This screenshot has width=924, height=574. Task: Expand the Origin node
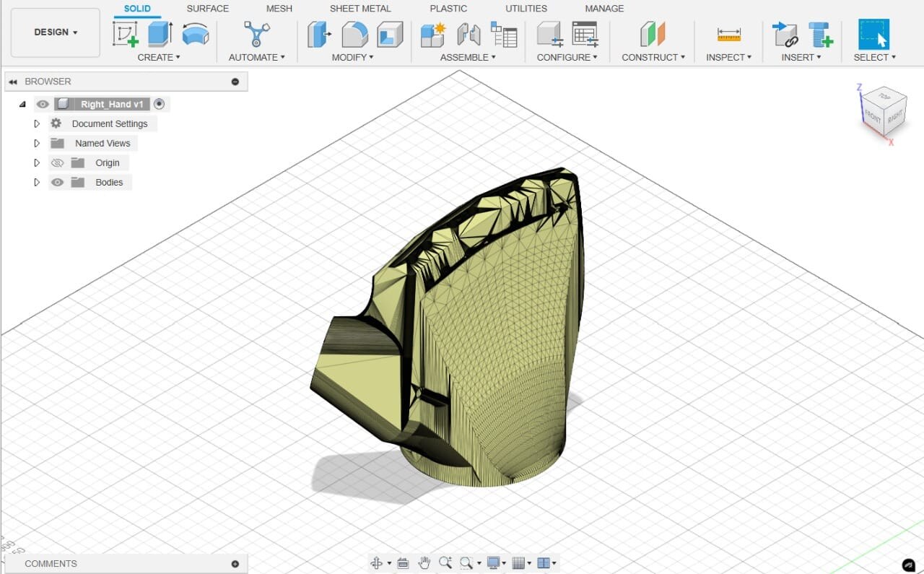click(x=37, y=163)
